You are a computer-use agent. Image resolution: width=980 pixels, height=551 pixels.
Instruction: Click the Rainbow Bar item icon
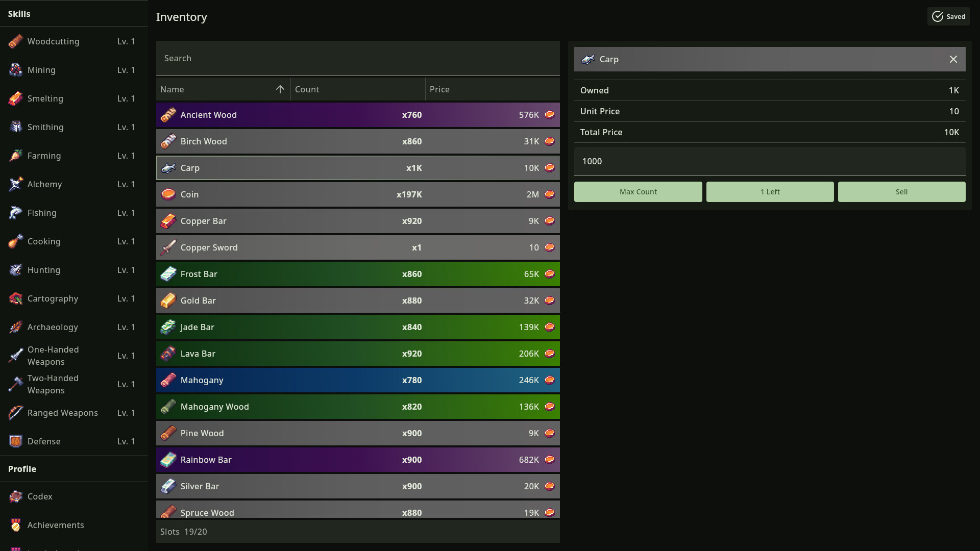tap(168, 460)
